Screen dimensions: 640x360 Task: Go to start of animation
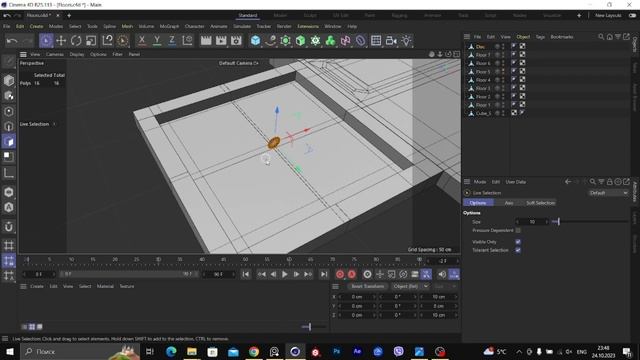coord(246,274)
